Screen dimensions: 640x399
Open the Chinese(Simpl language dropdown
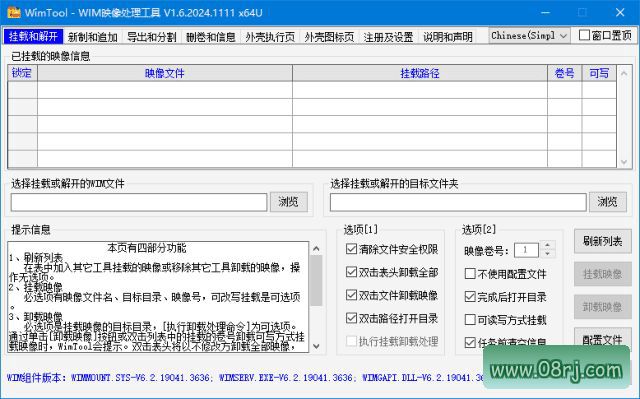pos(529,36)
